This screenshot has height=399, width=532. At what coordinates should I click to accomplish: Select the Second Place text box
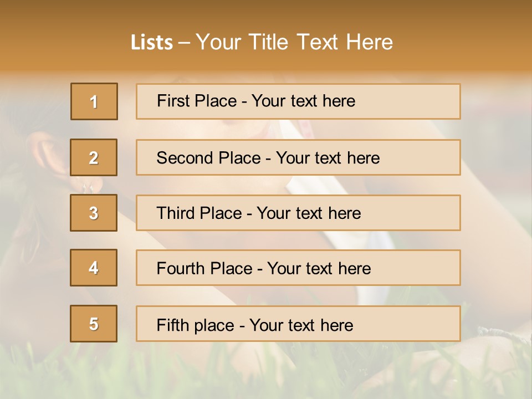(298, 158)
